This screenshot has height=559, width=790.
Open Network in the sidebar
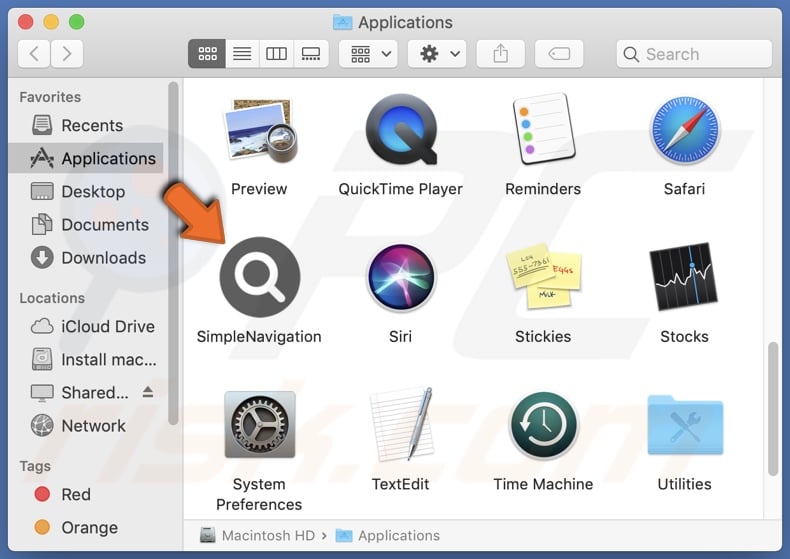(86, 426)
